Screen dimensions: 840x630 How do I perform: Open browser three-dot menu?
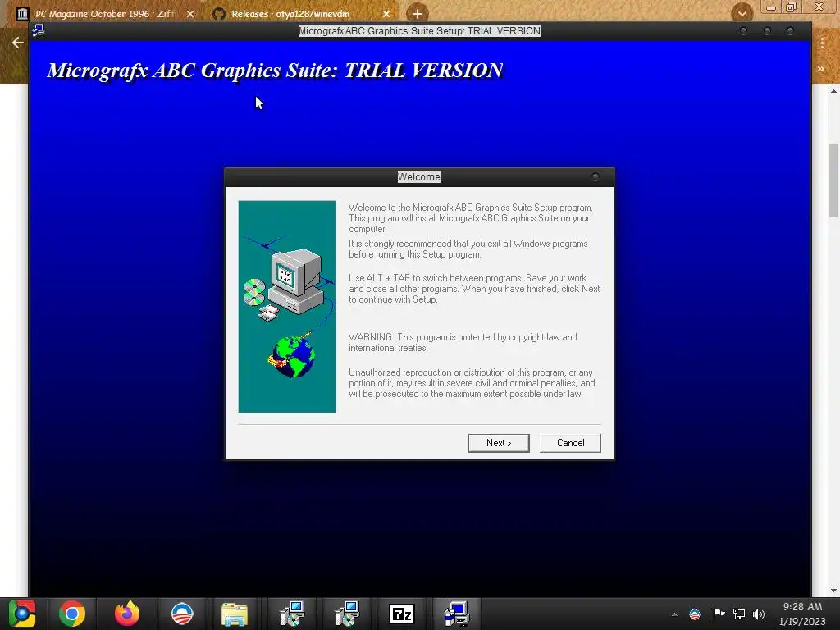pyautogui.click(x=822, y=43)
